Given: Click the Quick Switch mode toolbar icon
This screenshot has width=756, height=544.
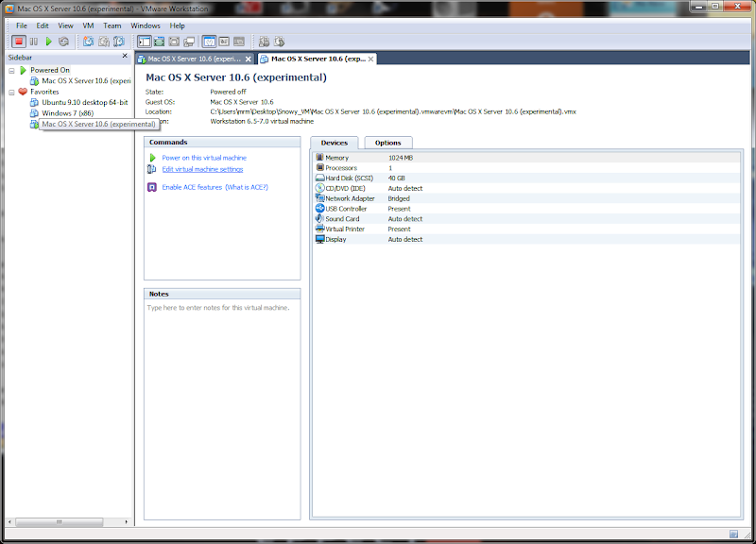Looking at the screenshot, I should 159,42.
